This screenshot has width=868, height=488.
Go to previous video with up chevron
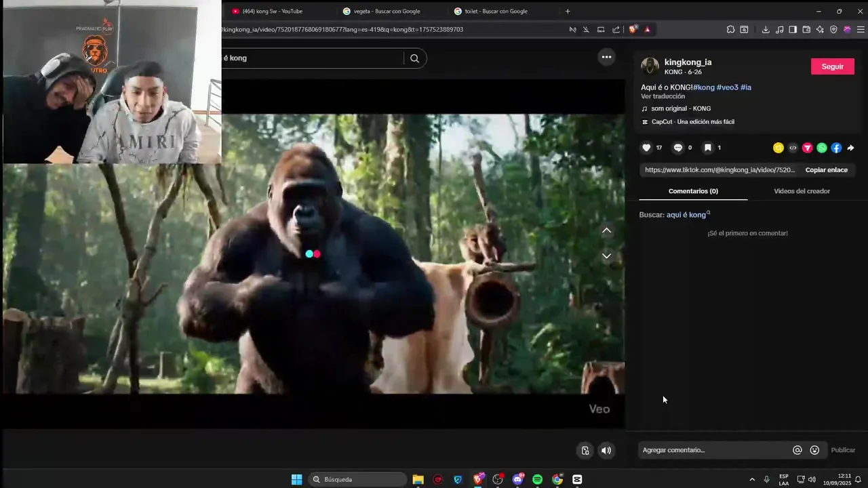[607, 230]
